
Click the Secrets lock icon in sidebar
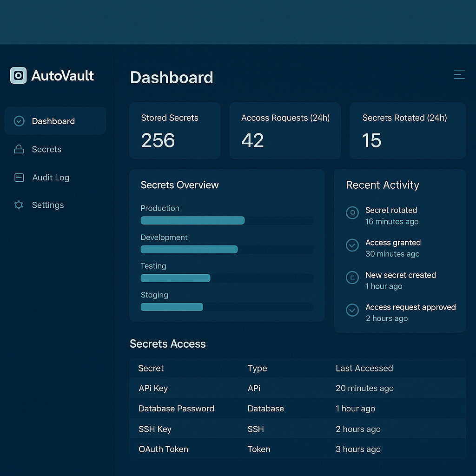click(x=19, y=149)
